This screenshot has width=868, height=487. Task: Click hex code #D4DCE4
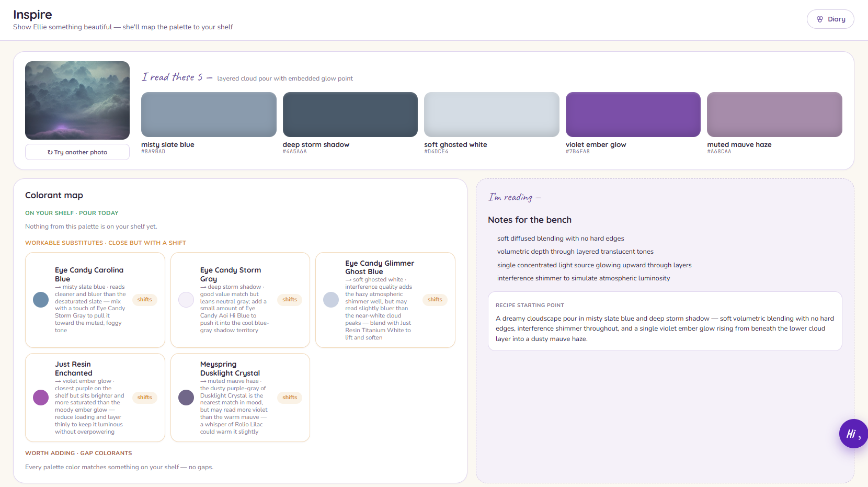[436, 152]
